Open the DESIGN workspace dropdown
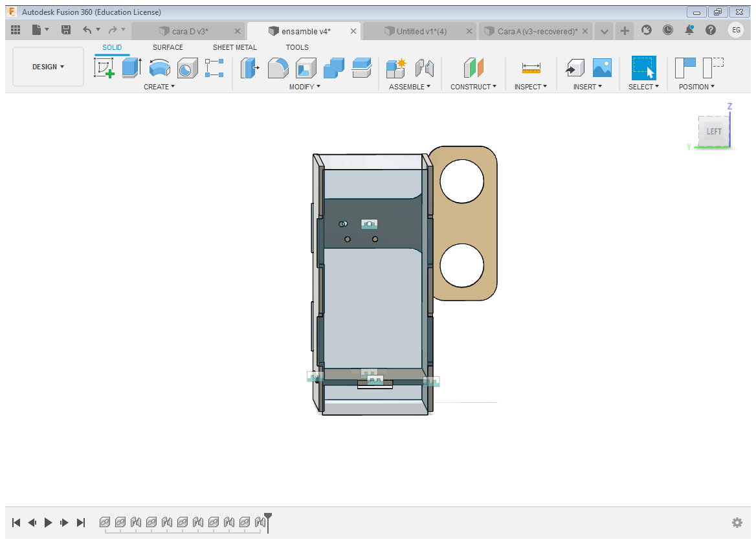The image size is (756, 544). click(49, 67)
